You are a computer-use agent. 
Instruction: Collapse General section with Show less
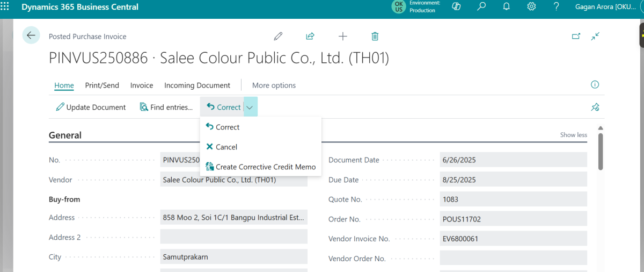point(573,135)
